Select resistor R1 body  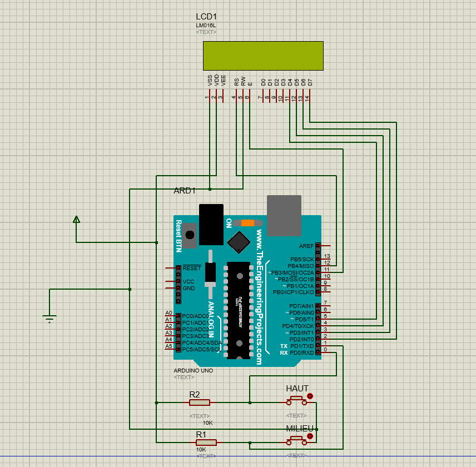pos(206,443)
